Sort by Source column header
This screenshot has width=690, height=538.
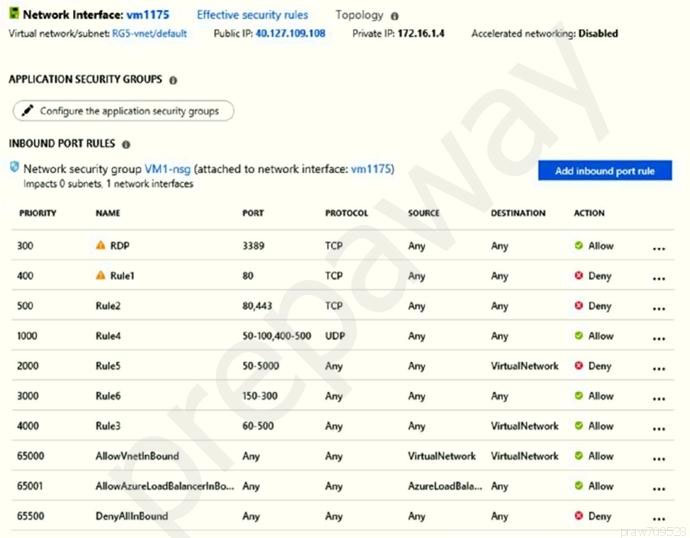click(x=423, y=213)
